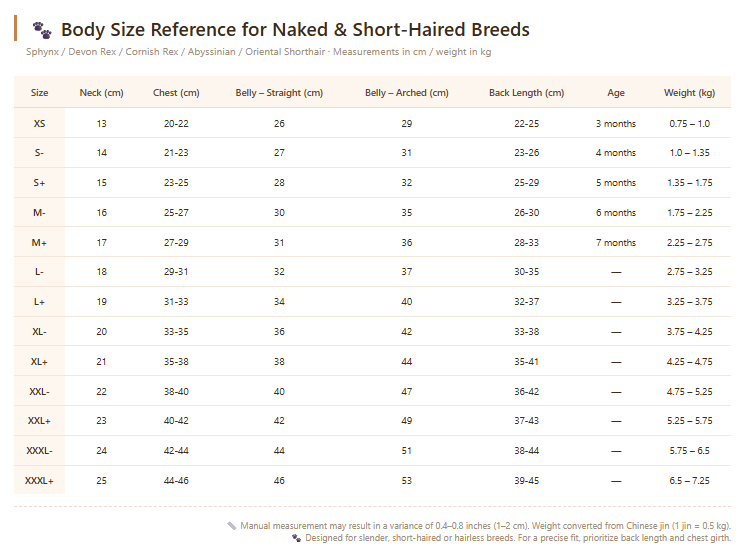
Task: Click the Back Length (cm) header
Action: pyautogui.click(x=527, y=93)
